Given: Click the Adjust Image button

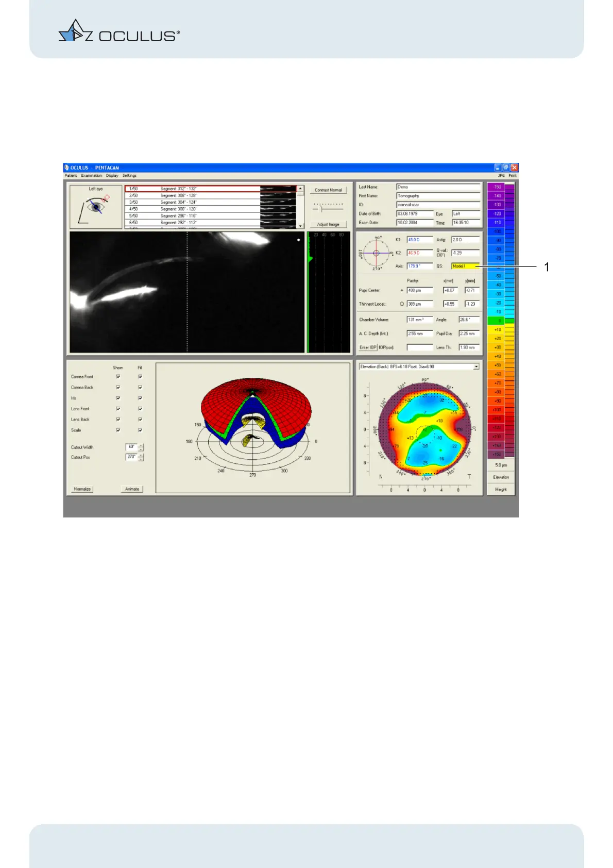Looking at the screenshot, I should point(328,224).
